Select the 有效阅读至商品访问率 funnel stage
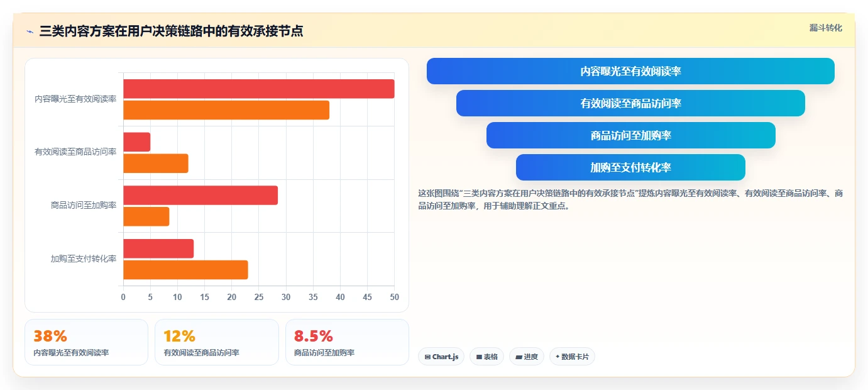 630,103
